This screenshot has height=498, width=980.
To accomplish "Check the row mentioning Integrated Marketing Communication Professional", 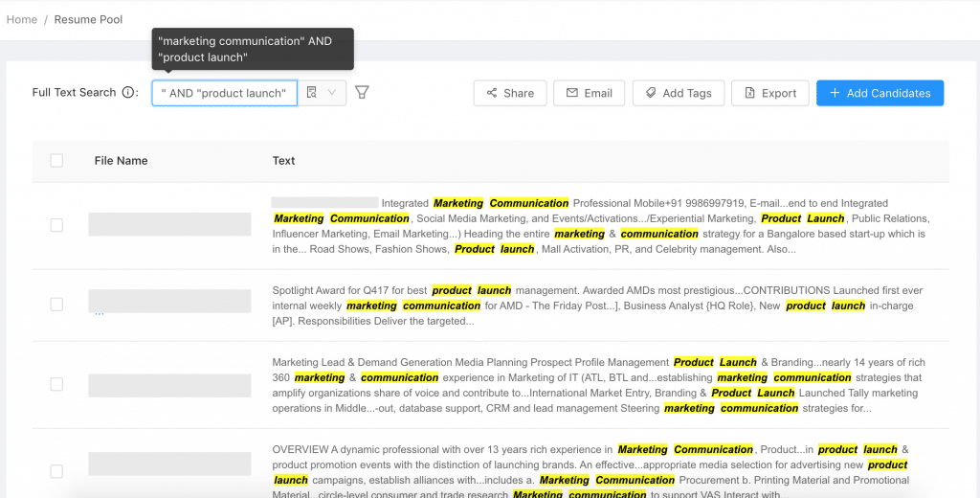I will click(56, 225).
